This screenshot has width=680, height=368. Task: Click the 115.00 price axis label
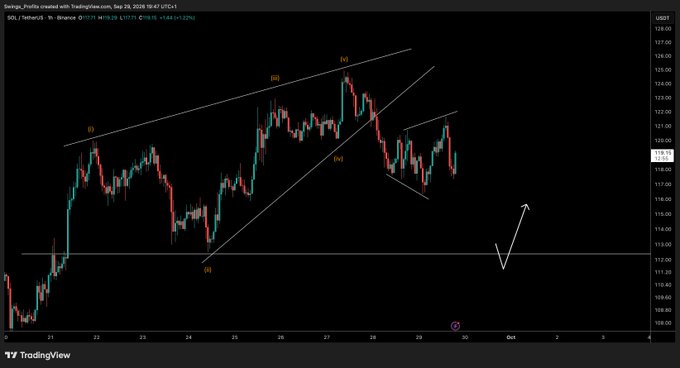663,214
